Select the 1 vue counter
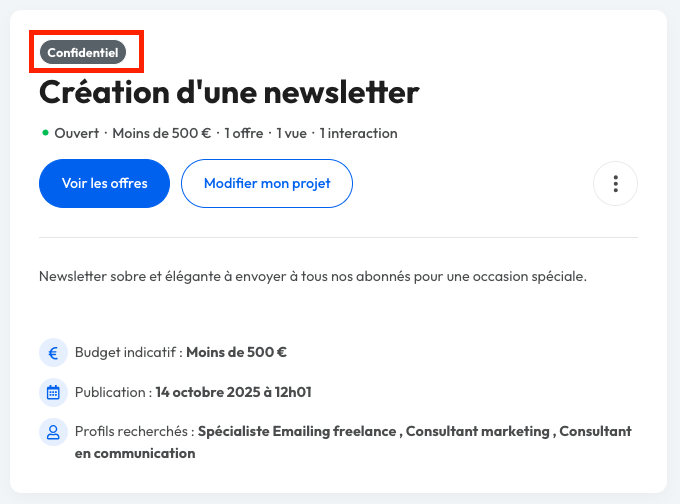 (293, 133)
